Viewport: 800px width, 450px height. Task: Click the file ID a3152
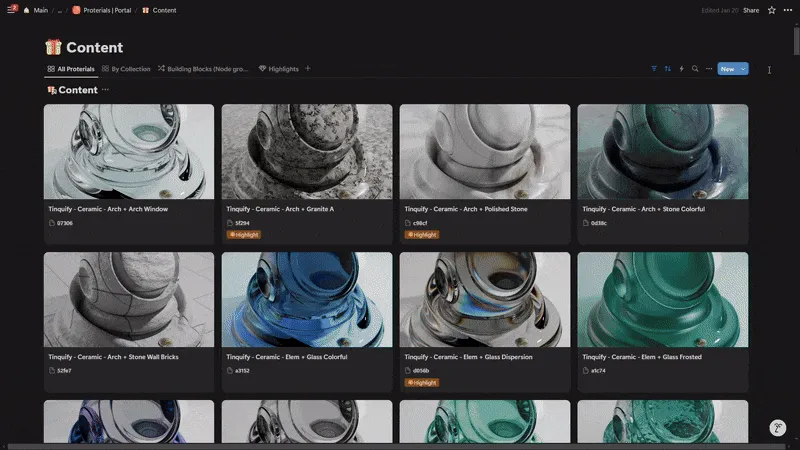point(242,370)
